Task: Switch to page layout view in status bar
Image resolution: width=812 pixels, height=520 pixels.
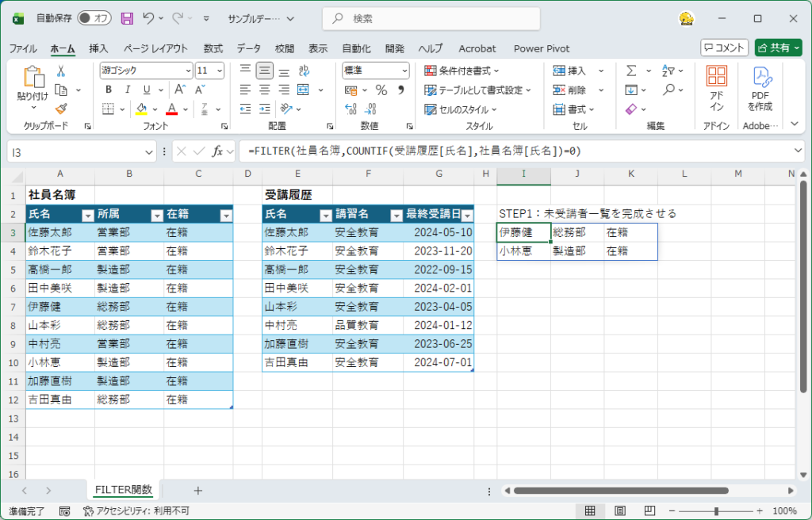Action: point(621,511)
